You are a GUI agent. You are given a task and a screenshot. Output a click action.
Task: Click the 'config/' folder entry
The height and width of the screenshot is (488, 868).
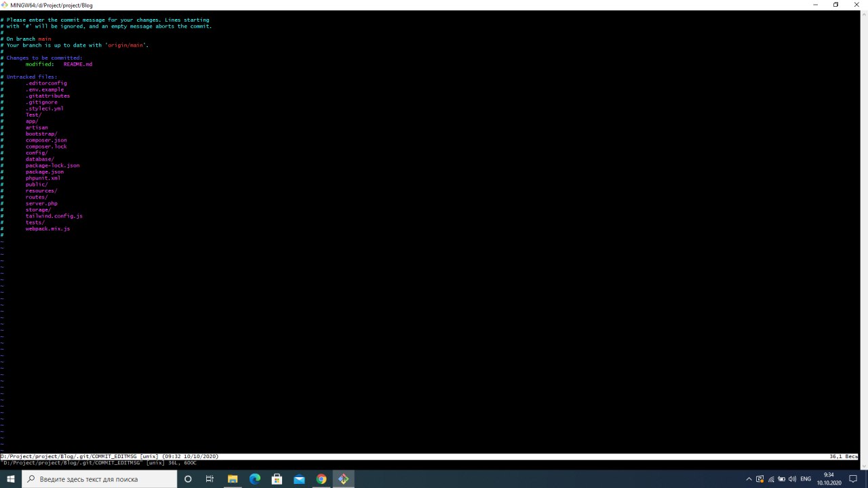(x=37, y=152)
